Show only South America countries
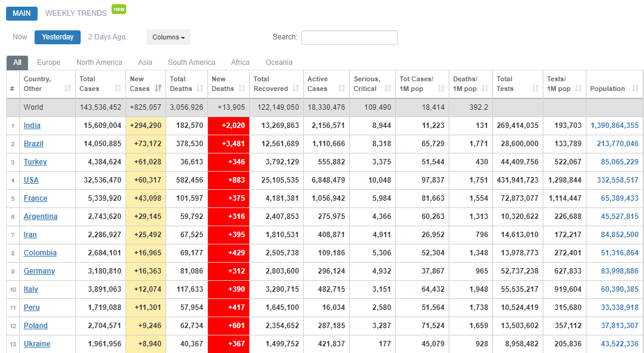This screenshot has height=353, width=644. pos(192,62)
